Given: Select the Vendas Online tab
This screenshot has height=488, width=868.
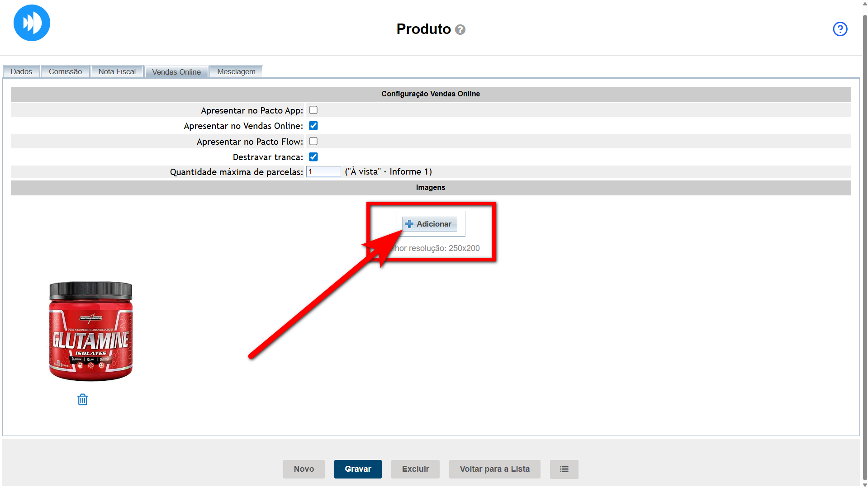Looking at the screenshot, I should (176, 72).
